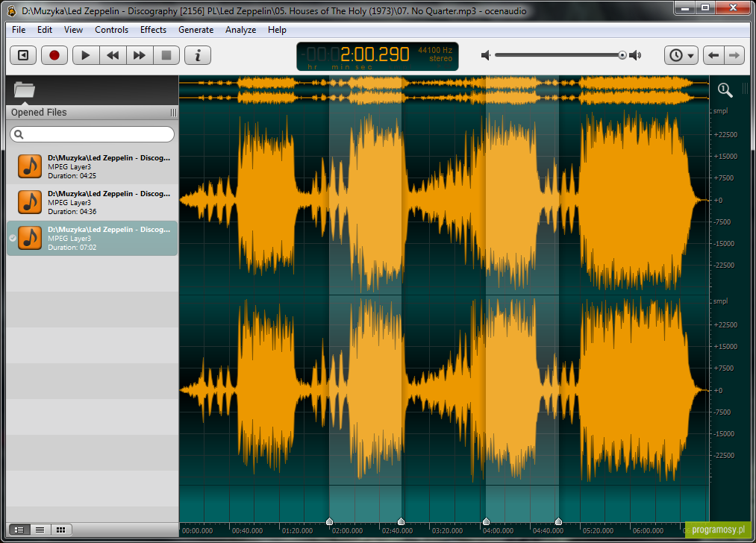
Task: Open the Effects menu
Action: click(x=153, y=30)
